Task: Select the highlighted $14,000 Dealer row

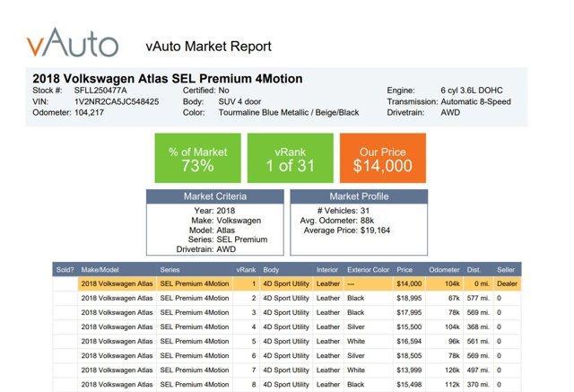Action: click(287, 283)
